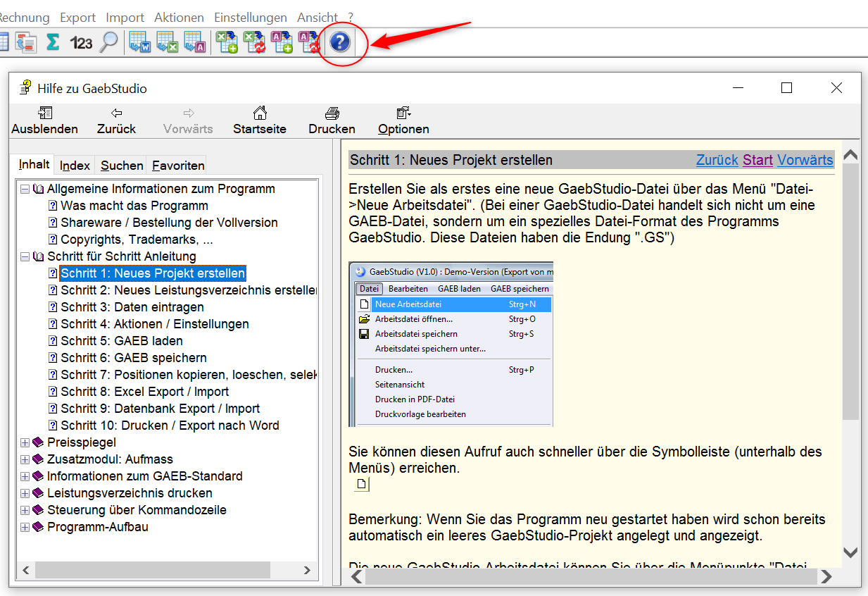Click the export to Access table icon
Screen dimensions: 868x596
tap(195, 43)
